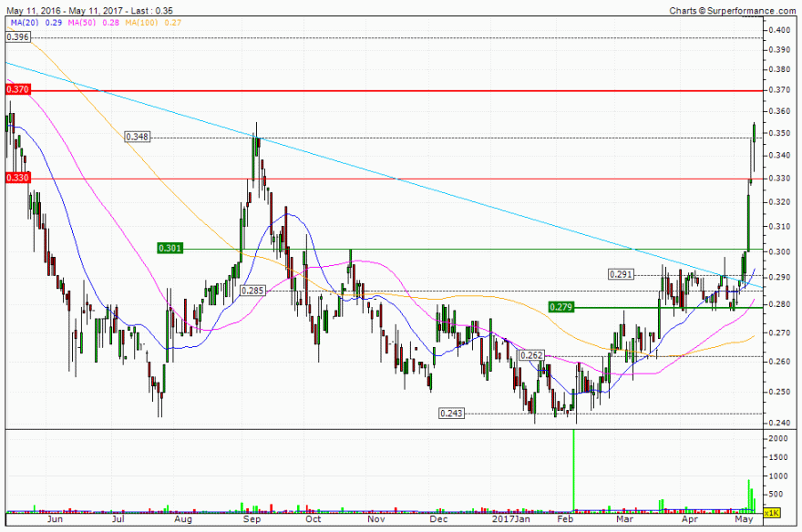The width and height of the screenshot is (802, 532).
Task: Select the 0.279 green support label
Action: [561, 307]
